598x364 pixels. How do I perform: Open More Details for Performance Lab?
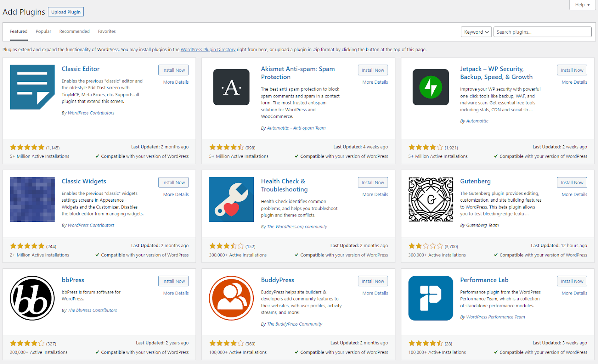[574, 293]
